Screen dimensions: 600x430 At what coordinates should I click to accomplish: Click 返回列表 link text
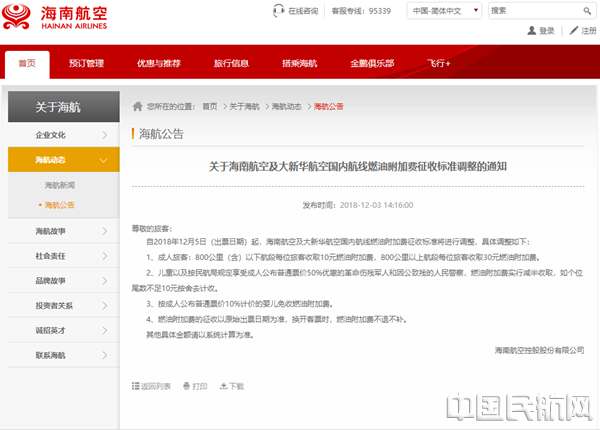[156, 386]
